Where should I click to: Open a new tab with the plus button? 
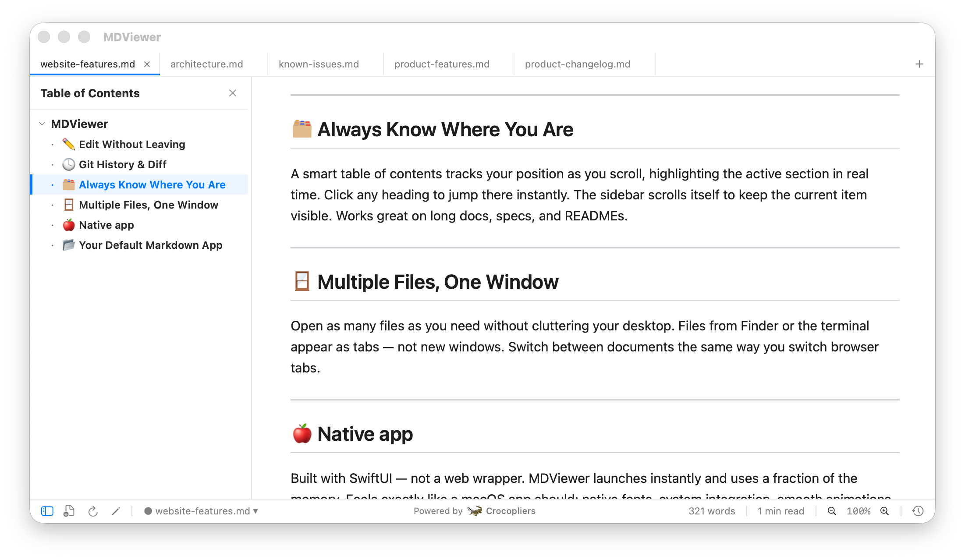pyautogui.click(x=919, y=64)
